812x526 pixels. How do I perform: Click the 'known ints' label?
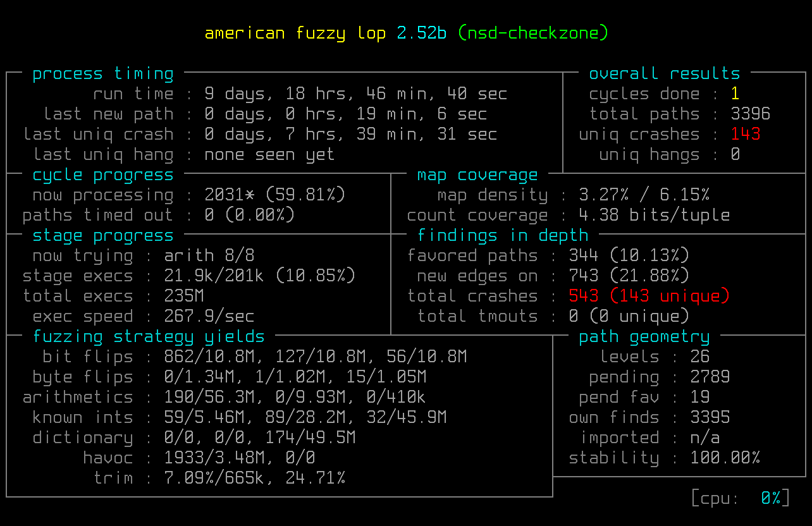[x=83, y=418]
